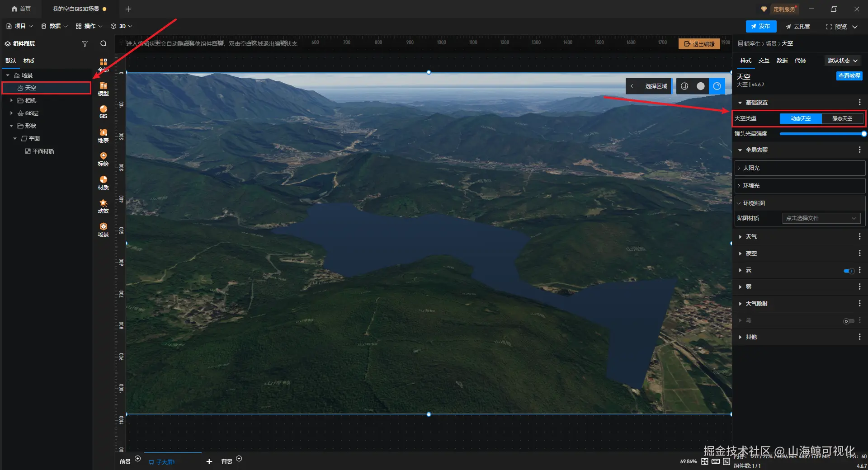Collapse the 场景 tree node
868x470 pixels.
click(8, 75)
